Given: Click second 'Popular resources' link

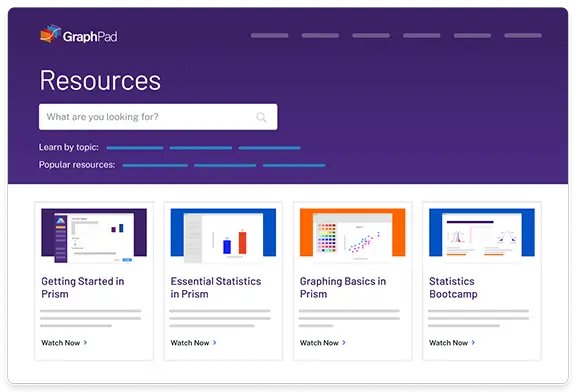Looking at the screenshot, I should (225, 165).
